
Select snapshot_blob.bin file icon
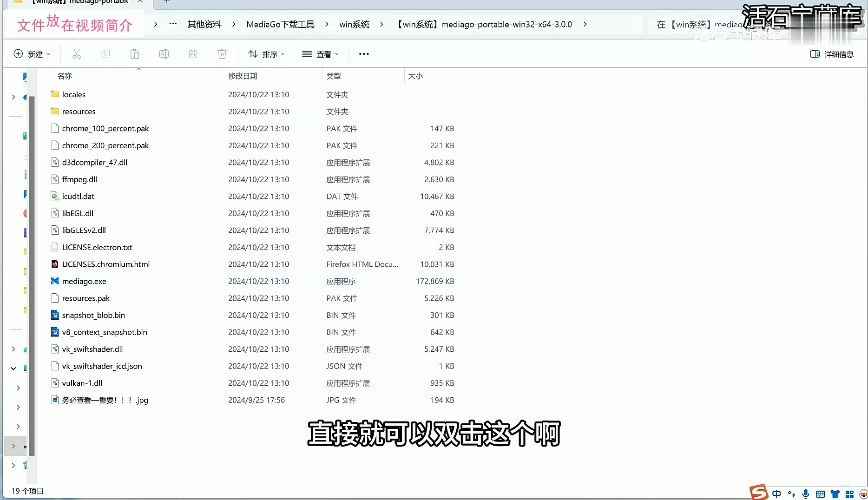pos(55,315)
